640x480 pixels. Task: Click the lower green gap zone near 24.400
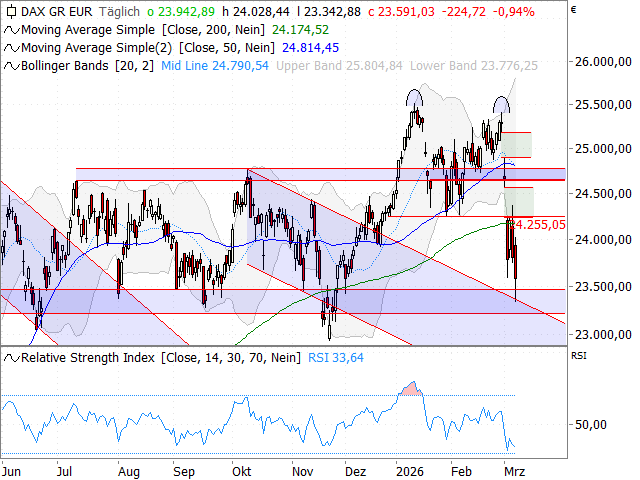pos(519,202)
